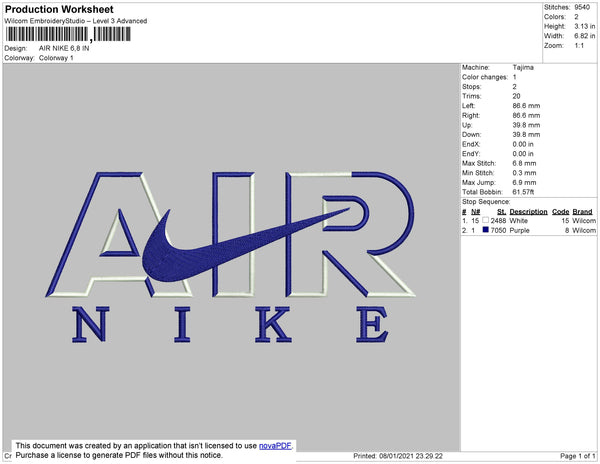Select the Stitches value 9540
Viewport: 600px width, 464px height.
(582, 7)
